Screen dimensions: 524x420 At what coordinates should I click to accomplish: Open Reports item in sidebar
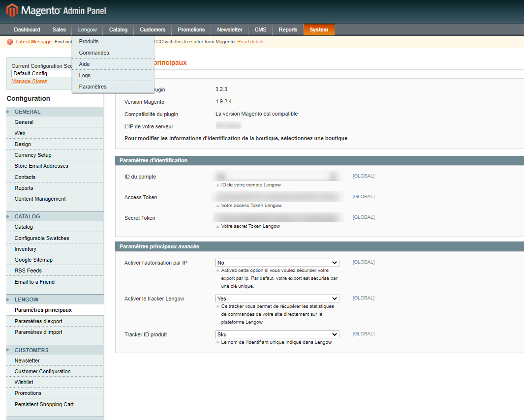point(55,188)
